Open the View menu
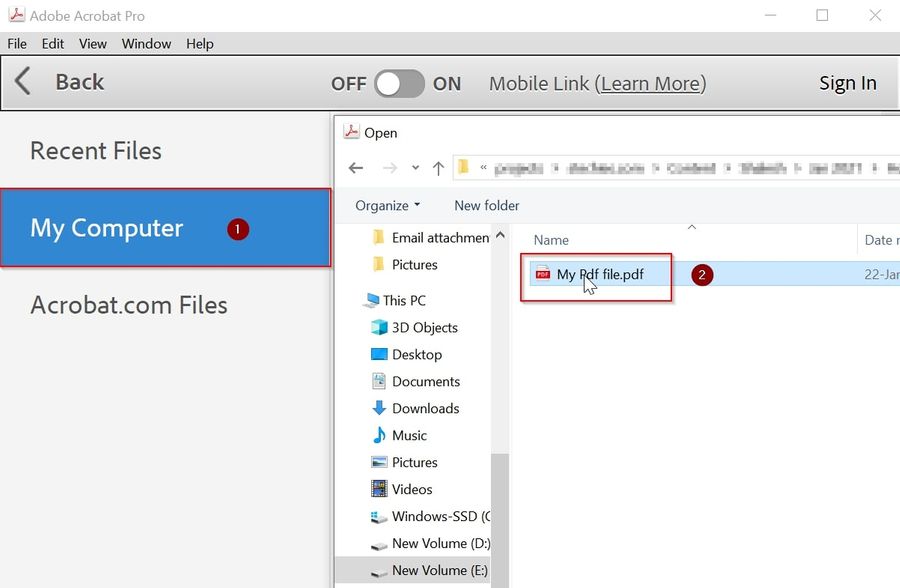The image size is (900, 588). [92, 44]
